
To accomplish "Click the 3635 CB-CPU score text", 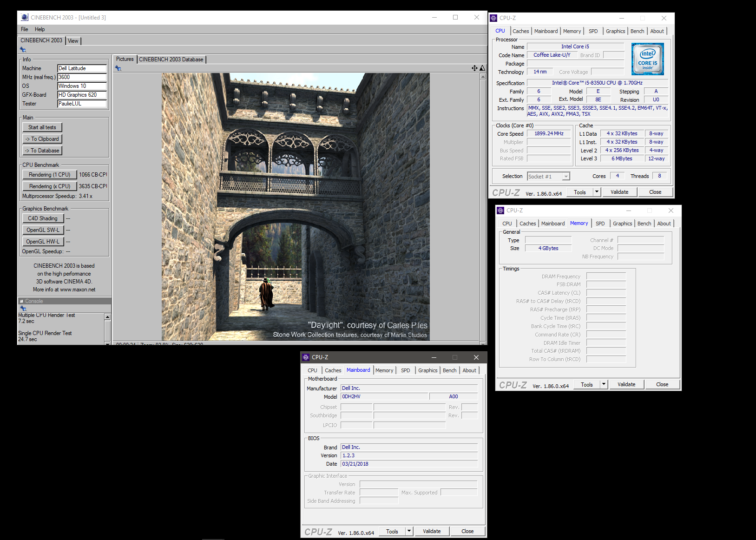I will coord(93,186).
